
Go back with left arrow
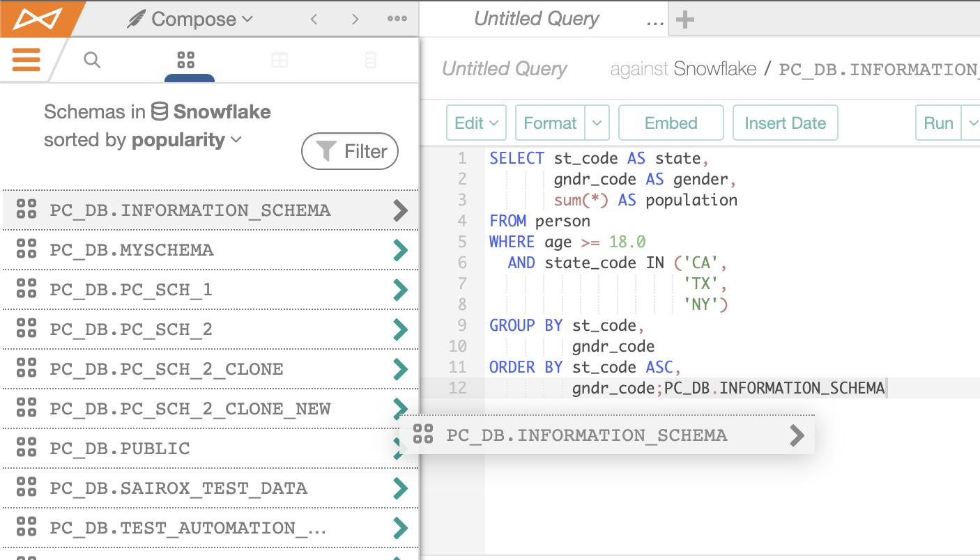[314, 19]
